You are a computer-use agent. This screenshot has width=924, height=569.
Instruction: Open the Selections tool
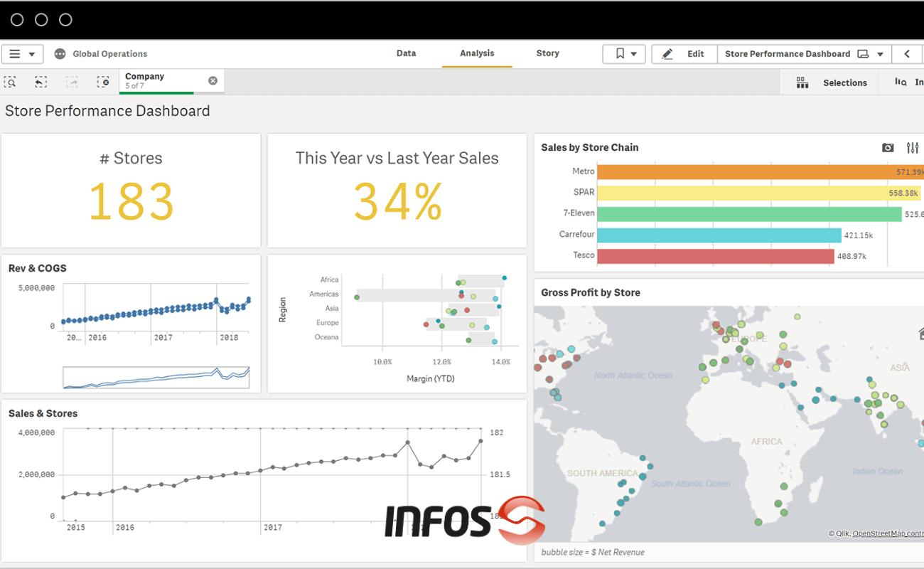(x=832, y=83)
